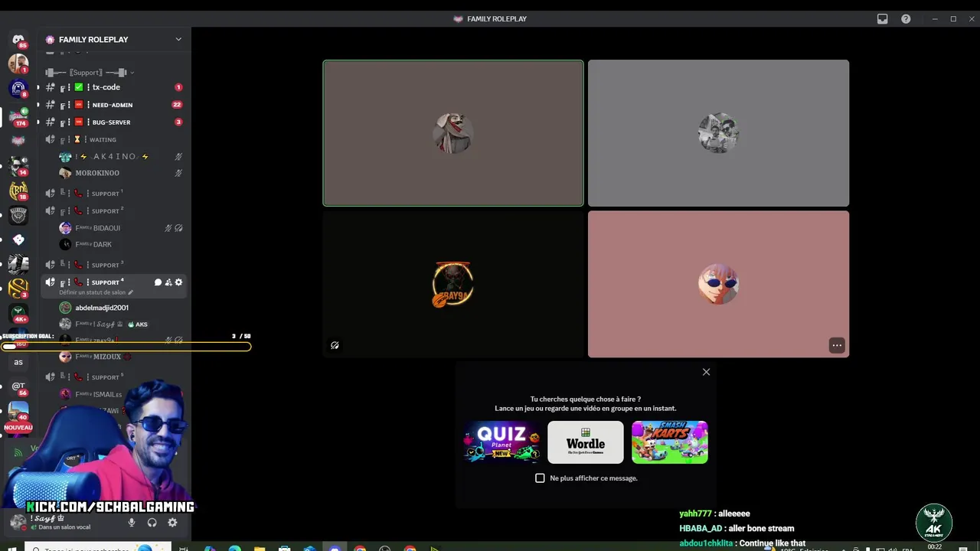This screenshot has width=980, height=551.
Task: Click camera-off icon on ZRAY9A tile
Action: point(335,345)
